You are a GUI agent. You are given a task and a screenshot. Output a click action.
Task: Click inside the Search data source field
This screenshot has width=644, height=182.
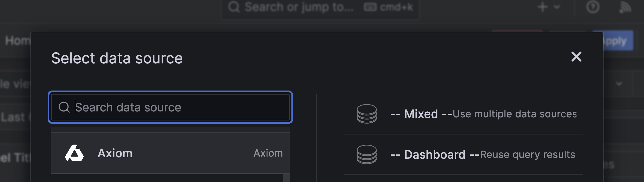point(170,107)
